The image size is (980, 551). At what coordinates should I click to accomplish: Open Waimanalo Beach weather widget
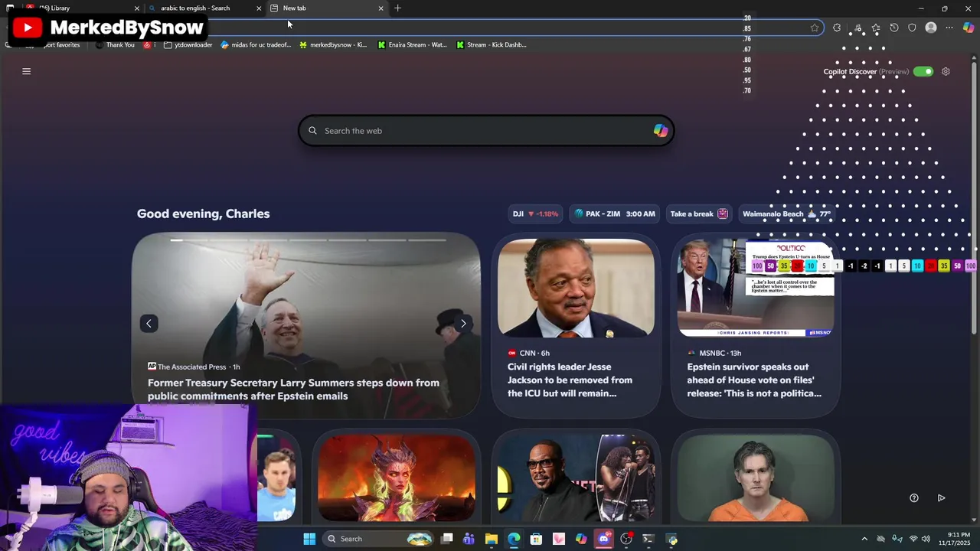786,214
